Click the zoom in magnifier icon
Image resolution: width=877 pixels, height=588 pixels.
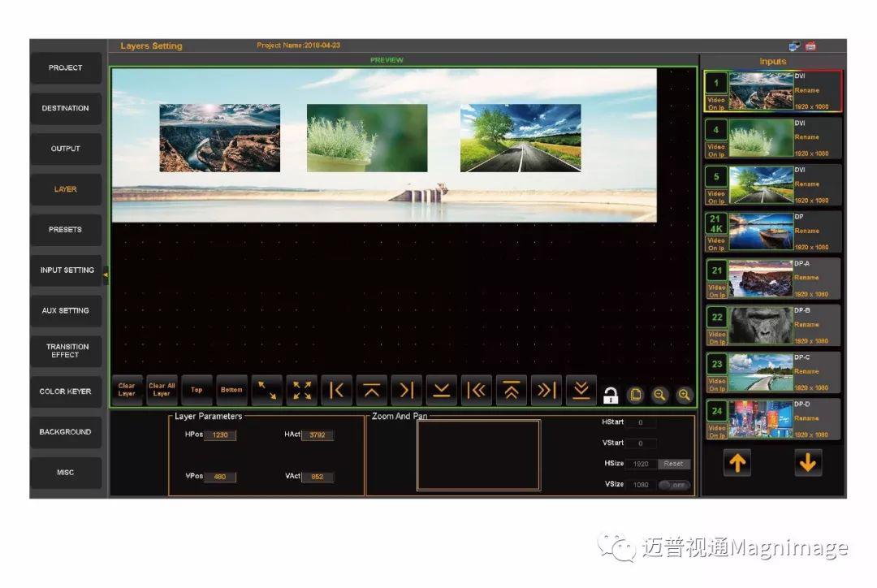point(685,395)
